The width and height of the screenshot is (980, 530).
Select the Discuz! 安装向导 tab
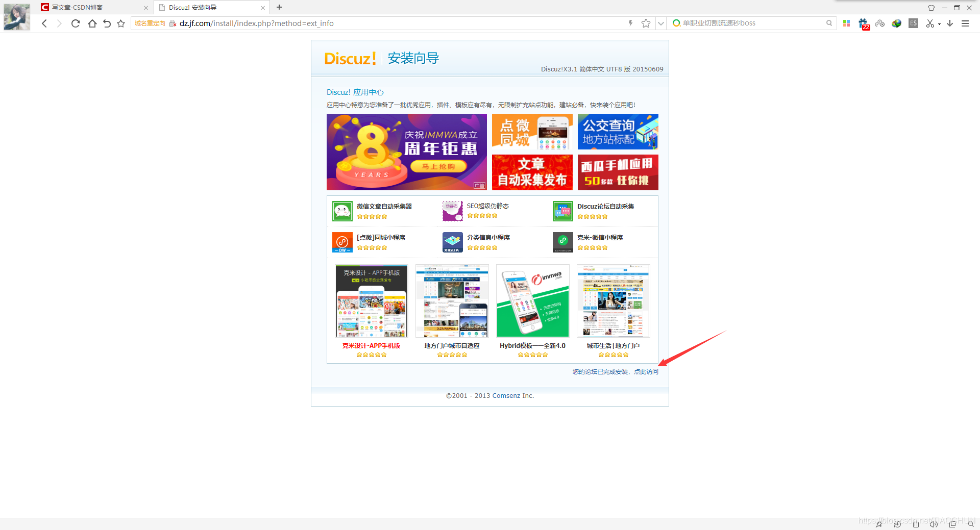(212, 8)
